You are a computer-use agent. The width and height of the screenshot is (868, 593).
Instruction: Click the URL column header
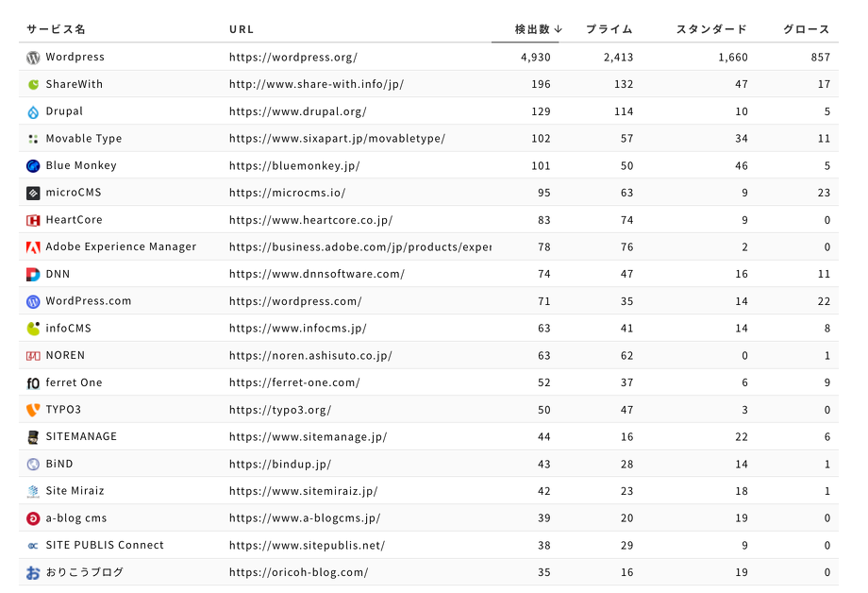[242, 29]
